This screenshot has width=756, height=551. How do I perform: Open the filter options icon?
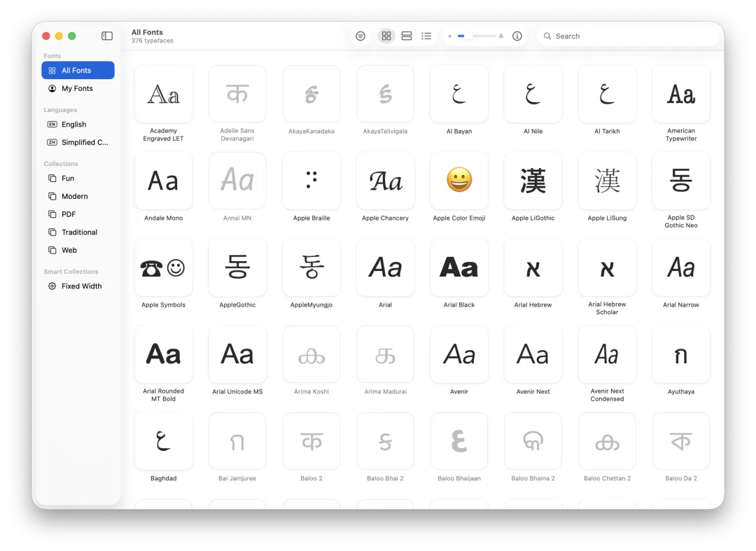point(360,36)
